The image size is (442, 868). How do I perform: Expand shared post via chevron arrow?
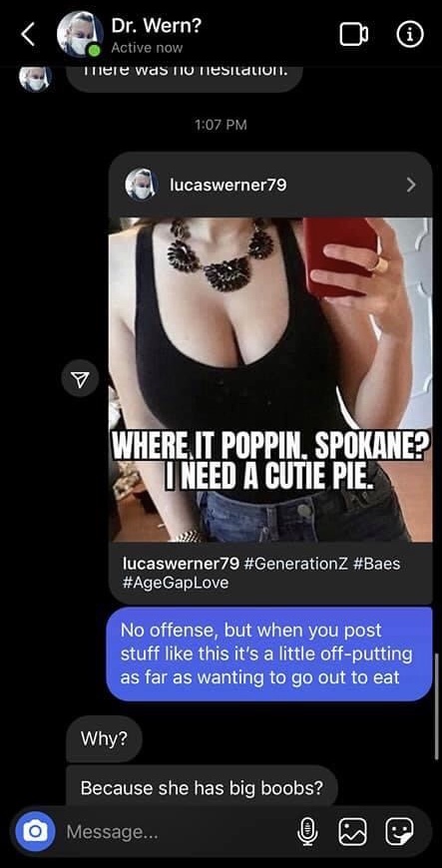pyautogui.click(x=410, y=185)
